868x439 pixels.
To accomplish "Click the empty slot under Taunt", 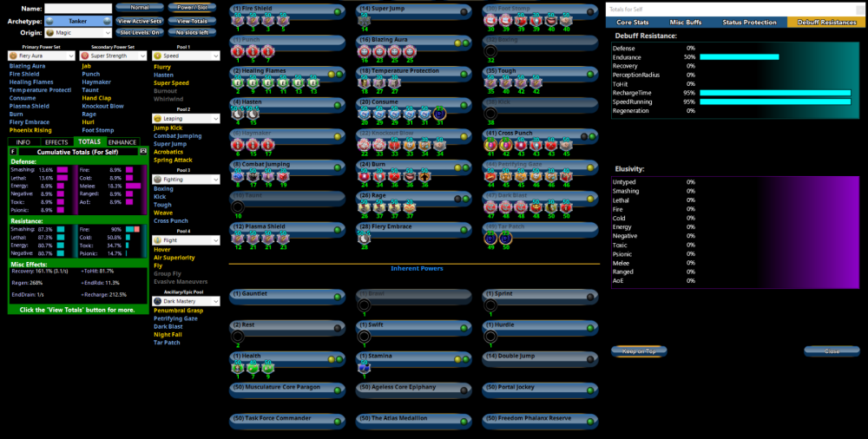I will coord(236,207).
